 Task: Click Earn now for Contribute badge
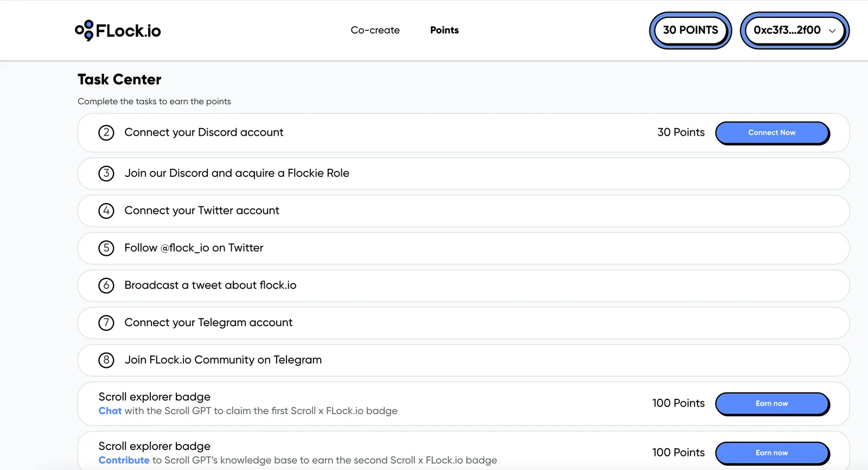coord(772,453)
